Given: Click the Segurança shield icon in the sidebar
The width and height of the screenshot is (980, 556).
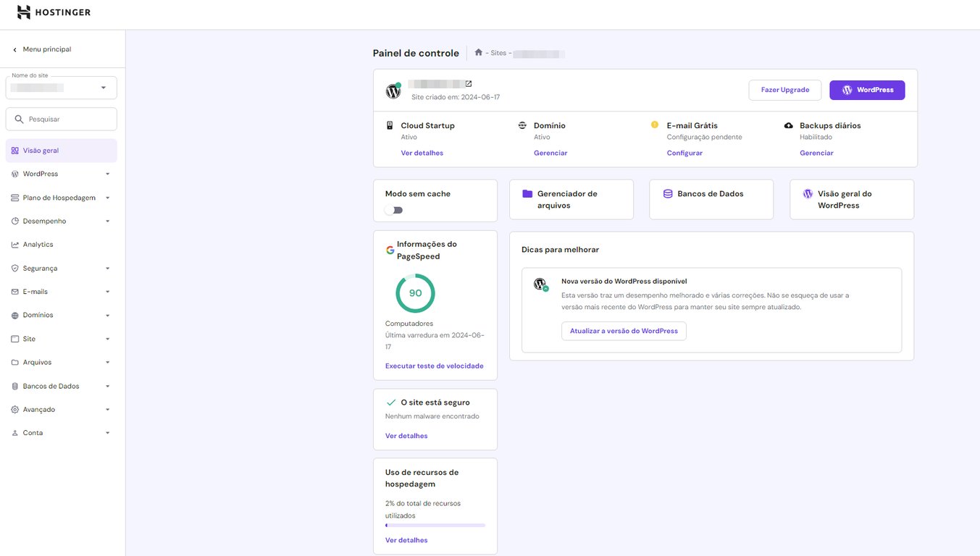Looking at the screenshot, I should click(x=14, y=268).
